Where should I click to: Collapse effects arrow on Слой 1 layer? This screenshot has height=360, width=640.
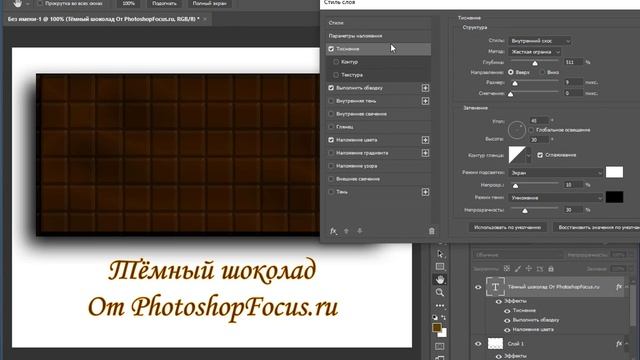(x=627, y=344)
